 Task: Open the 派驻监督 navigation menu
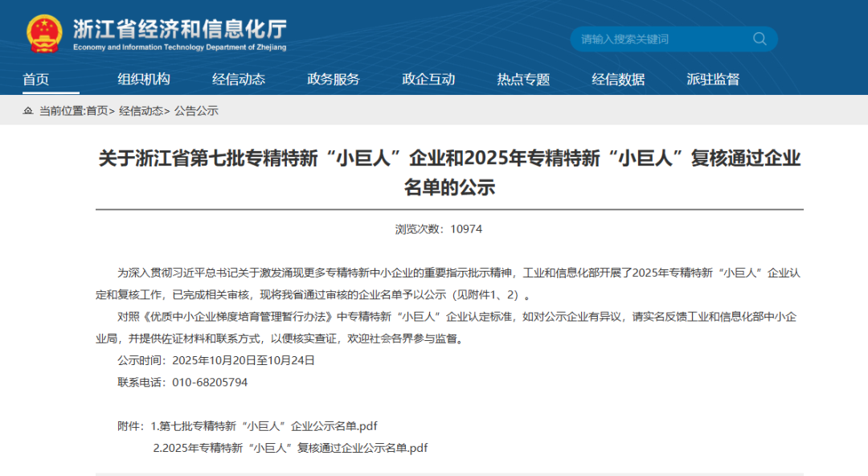click(x=712, y=79)
